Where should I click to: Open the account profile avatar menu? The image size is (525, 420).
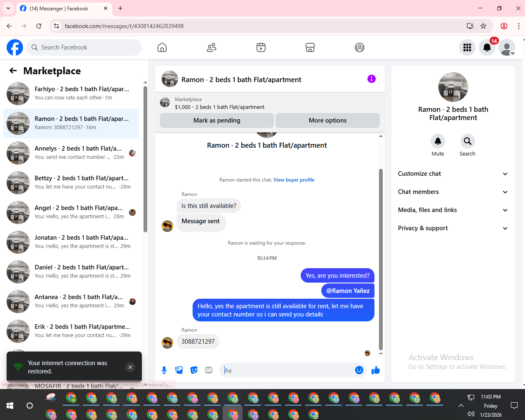pos(507,47)
